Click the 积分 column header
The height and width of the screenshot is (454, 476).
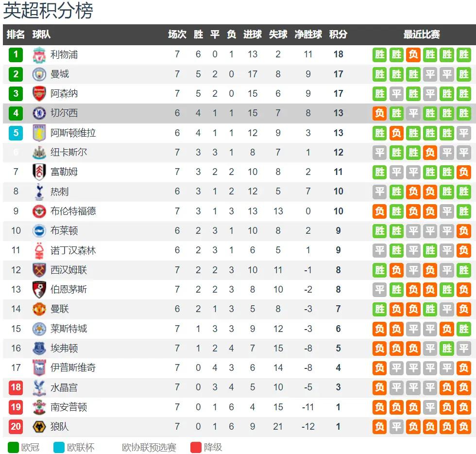(338, 35)
